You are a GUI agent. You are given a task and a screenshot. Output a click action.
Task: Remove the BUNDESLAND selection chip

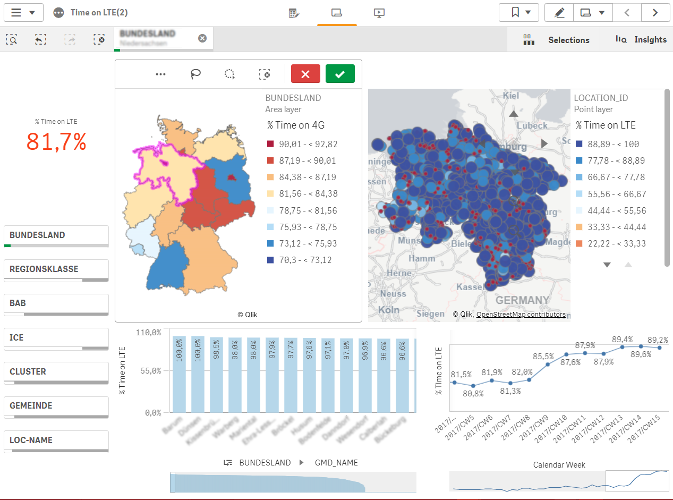202,38
